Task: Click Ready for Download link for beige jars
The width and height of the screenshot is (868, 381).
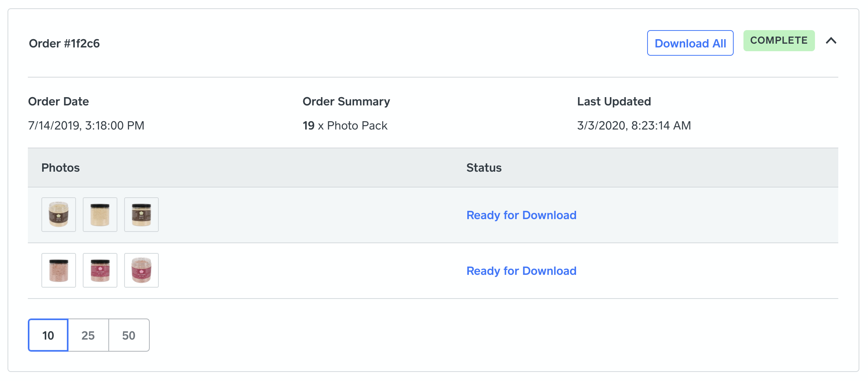Action: [521, 215]
